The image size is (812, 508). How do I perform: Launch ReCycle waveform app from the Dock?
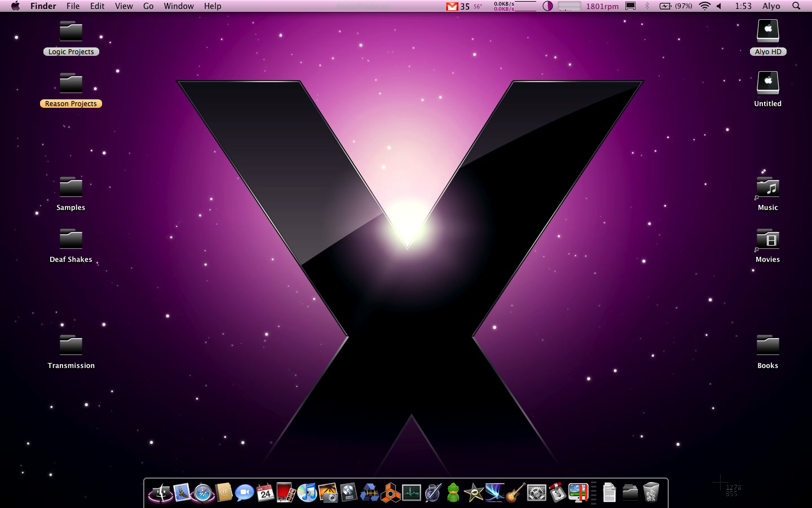pyautogui.click(x=369, y=493)
